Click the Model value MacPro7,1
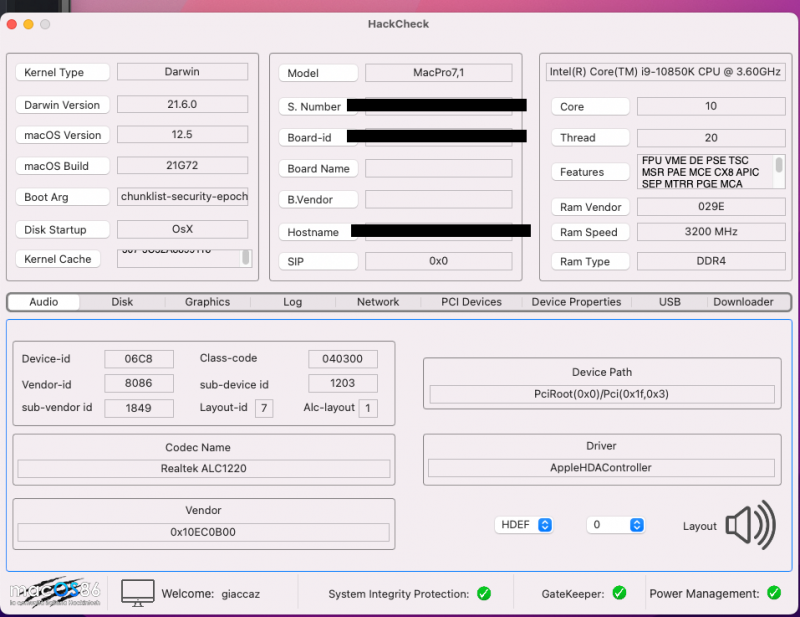 (x=439, y=72)
